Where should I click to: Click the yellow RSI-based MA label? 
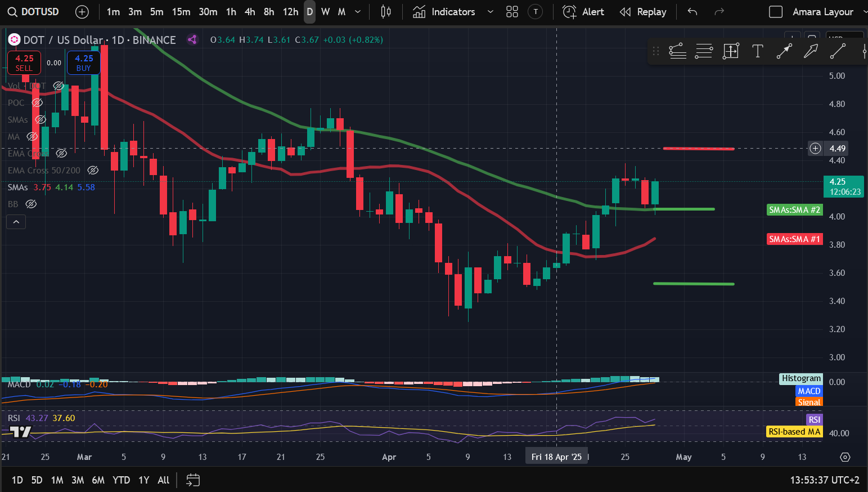pos(794,432)
